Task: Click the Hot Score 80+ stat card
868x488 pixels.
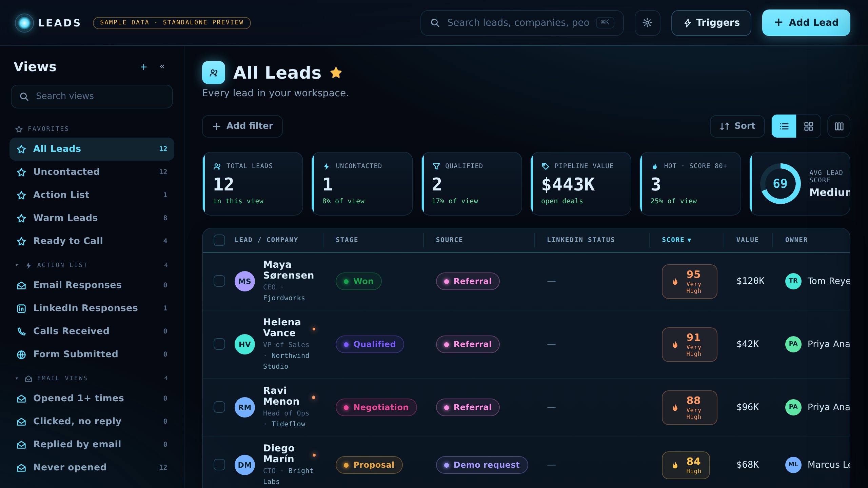Action: (690, 184)
